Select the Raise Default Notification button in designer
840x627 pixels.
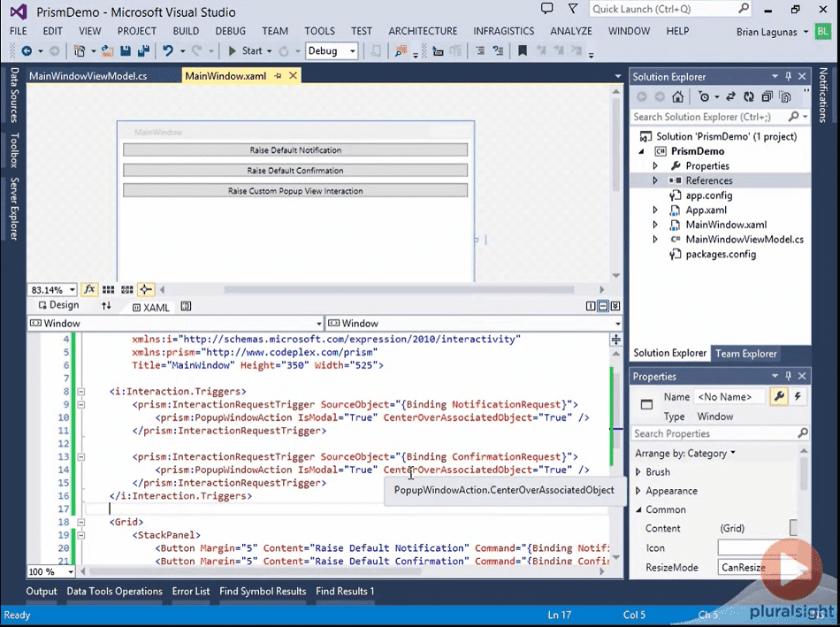click(295, 150)
